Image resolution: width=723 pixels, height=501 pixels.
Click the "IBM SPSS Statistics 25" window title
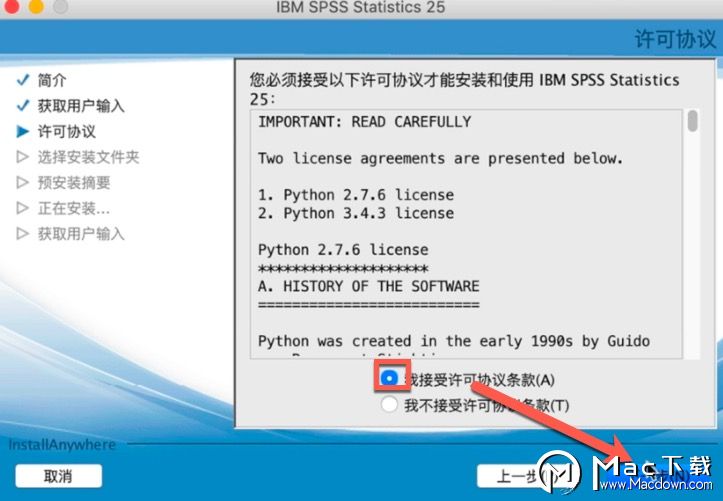point(361,7)
